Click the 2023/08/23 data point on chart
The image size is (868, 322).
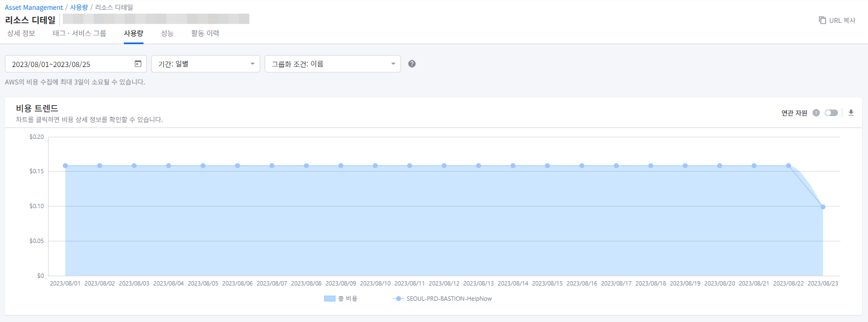pos(823,207)
